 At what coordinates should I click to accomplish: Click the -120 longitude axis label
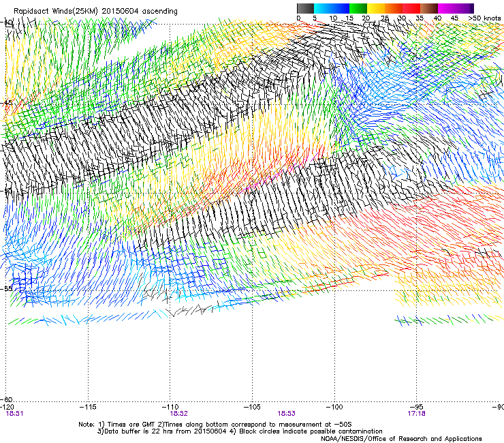7,407
